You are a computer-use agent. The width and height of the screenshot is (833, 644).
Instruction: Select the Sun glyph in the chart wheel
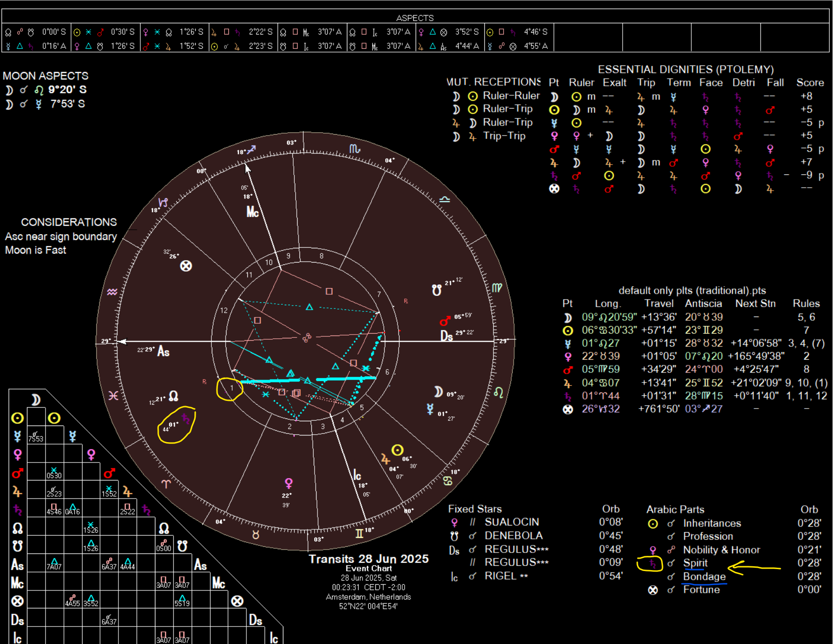pos(398,450)
